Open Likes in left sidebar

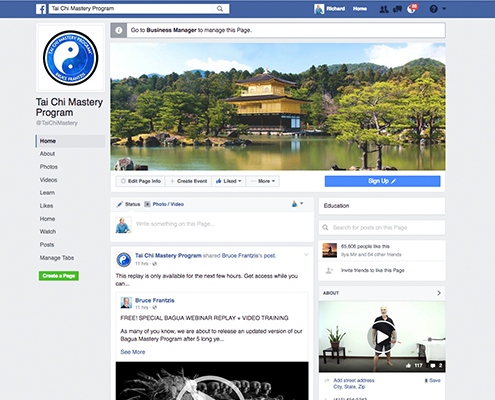pyautogui.click(x=46, y=206)
